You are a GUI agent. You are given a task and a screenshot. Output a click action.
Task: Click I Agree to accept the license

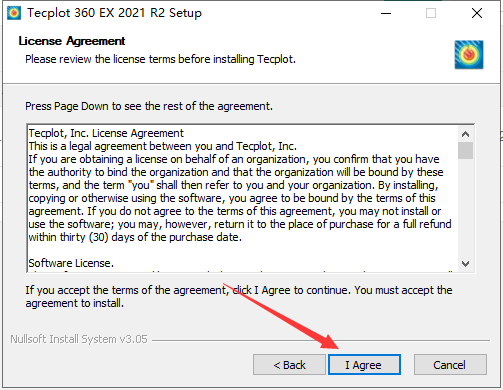tap(364, 365)
